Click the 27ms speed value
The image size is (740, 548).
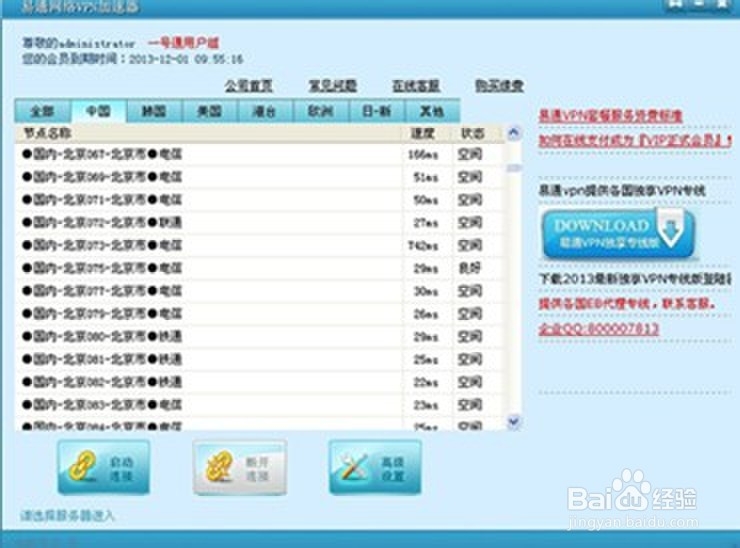426,223
